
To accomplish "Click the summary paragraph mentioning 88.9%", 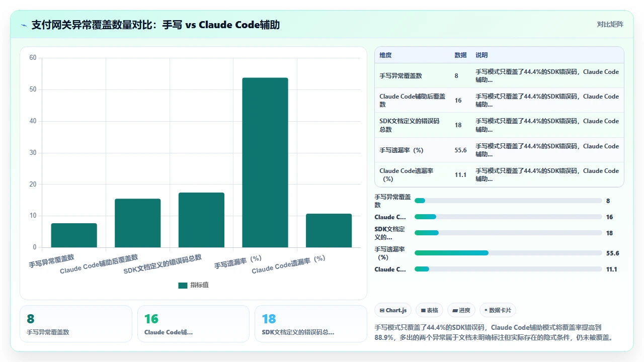I will pyautogui.click(x=495, y=332).
